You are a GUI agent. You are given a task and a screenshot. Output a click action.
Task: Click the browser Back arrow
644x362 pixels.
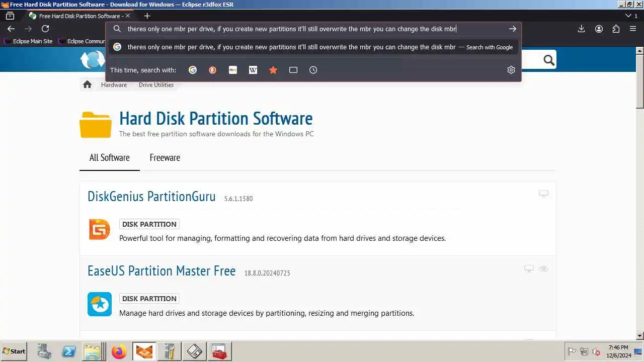tap(11, 29)
